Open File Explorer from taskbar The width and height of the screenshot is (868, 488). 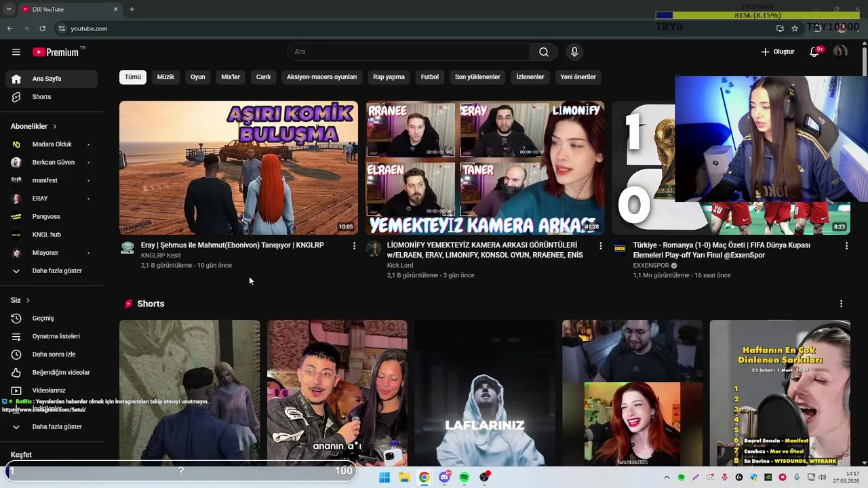(404, 477)
